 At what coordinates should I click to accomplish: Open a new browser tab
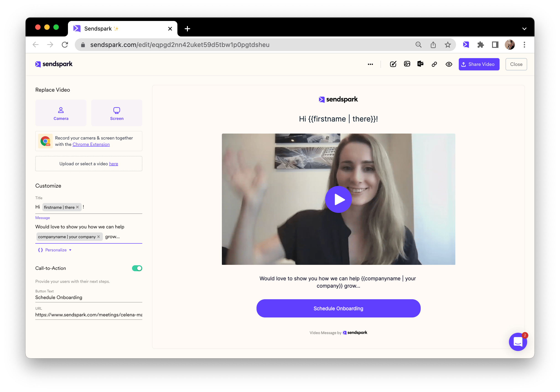tap(187, 29)
